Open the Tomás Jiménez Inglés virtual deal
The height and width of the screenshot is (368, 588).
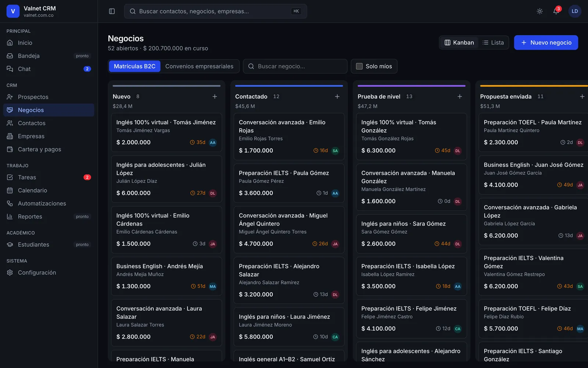[x=166, y=132]
